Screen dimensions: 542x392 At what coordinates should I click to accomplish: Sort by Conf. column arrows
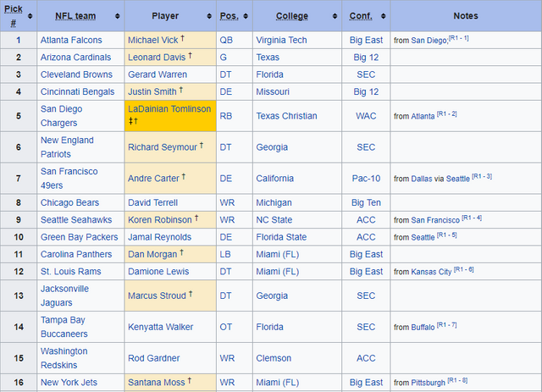pos(383,16)
